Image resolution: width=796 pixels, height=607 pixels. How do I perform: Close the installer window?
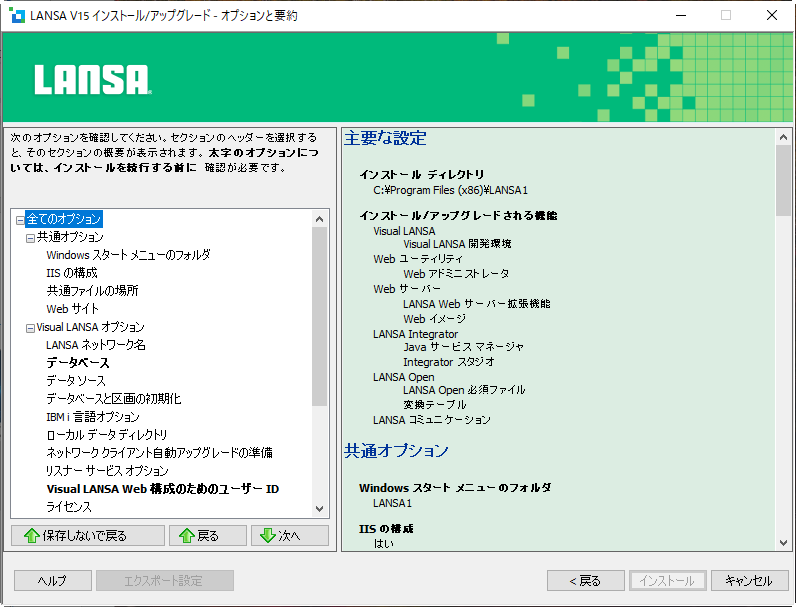click(x=772, y=15)
